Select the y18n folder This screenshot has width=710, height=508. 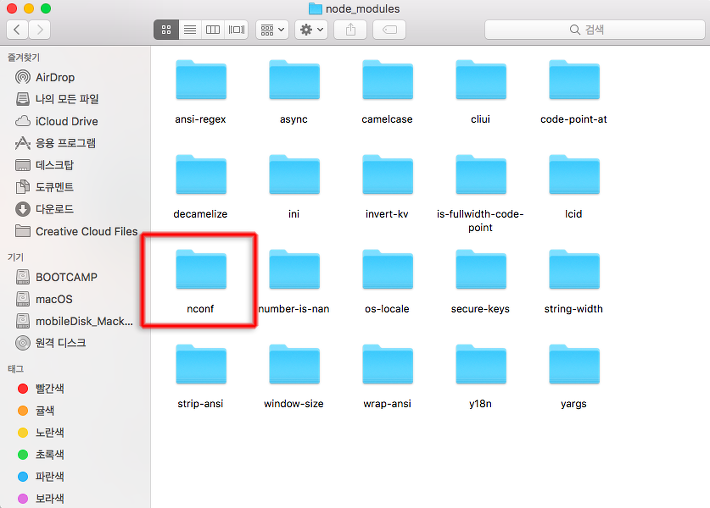(480, 376)
